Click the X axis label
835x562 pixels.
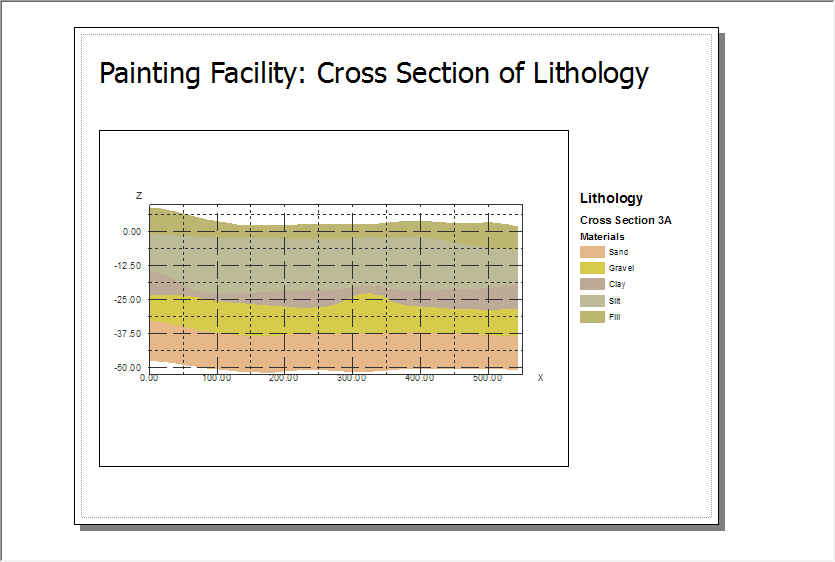[x=541, y=378]
